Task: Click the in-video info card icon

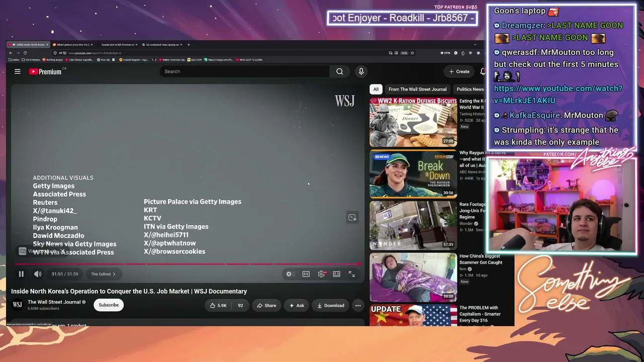Action: 352,217
